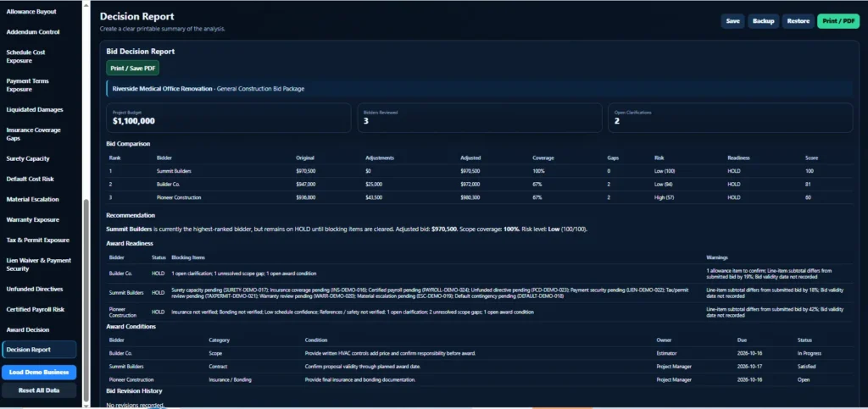
Task: Click the 100% coverage cell
Action: (538, 171)
